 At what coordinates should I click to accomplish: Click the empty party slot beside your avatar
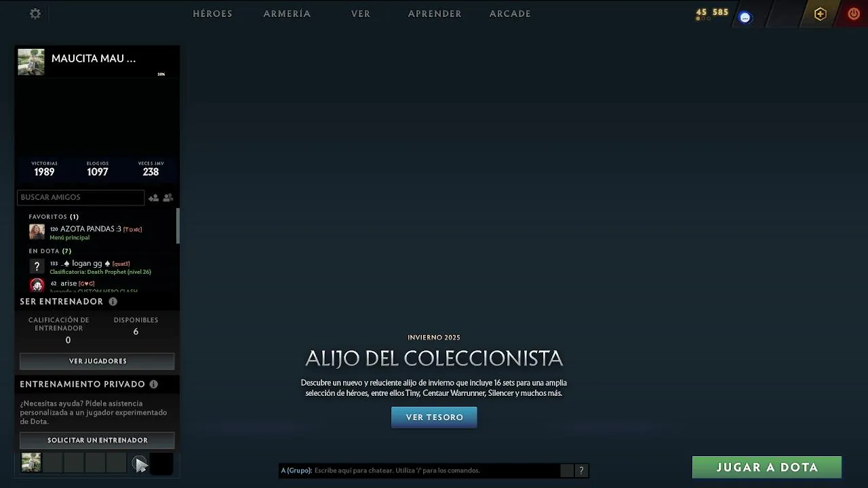tap(53, 463)
